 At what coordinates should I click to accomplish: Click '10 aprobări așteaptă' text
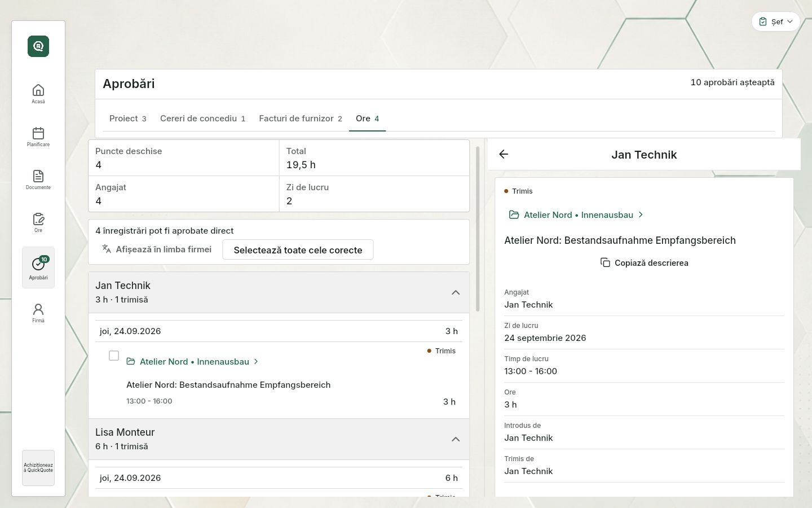732,82
